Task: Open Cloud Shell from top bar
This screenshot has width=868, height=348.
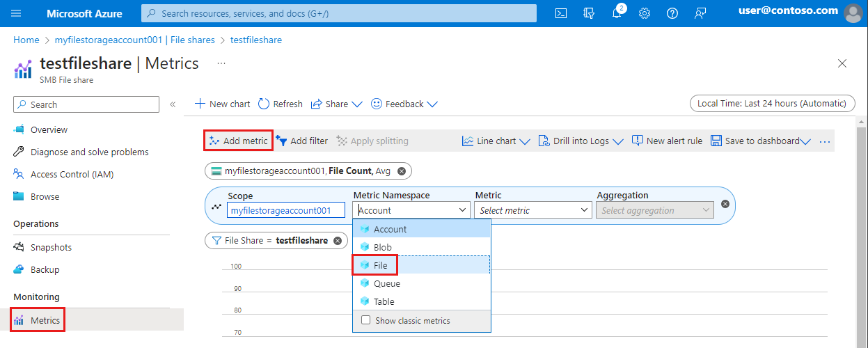Action: (561, 13)
